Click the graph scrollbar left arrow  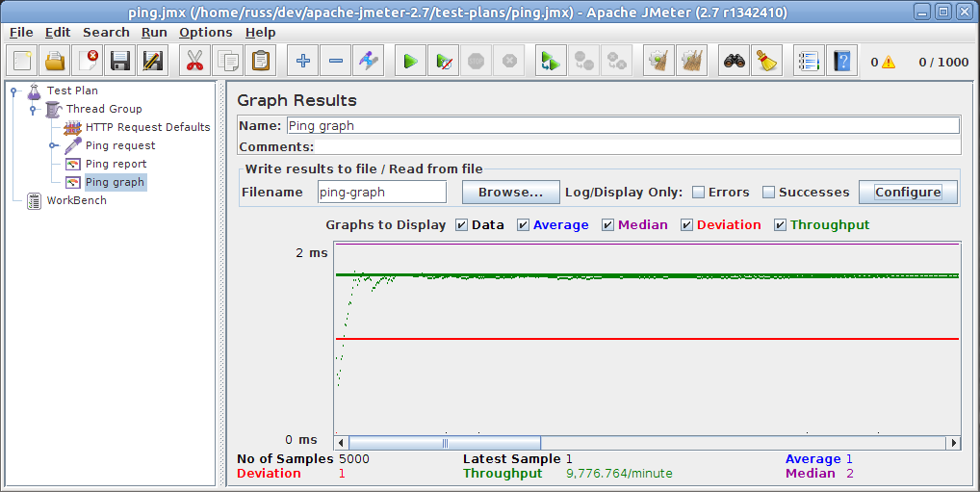[x=341, y=443]
